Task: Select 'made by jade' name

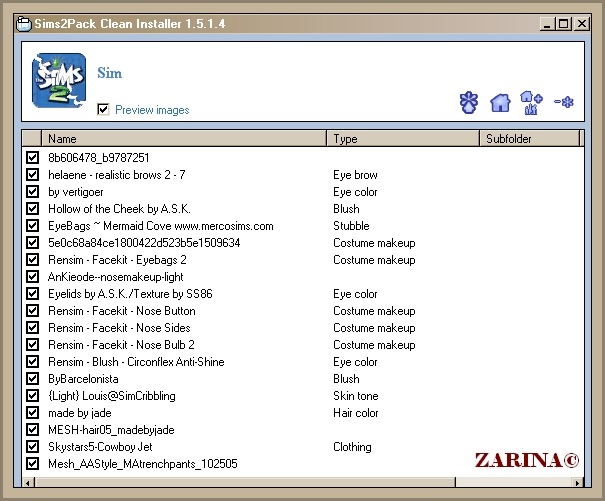Action: [x=79, y=413]
